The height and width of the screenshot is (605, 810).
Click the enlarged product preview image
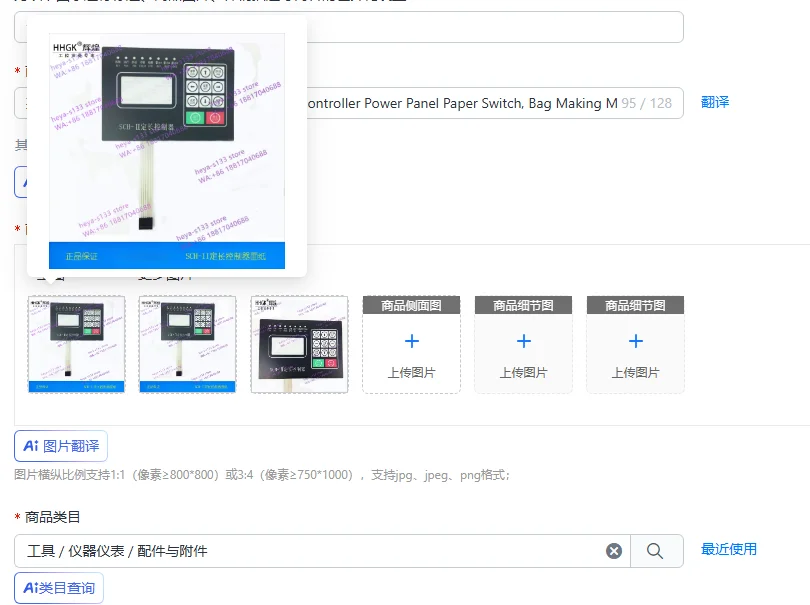(x=167, y=151)
